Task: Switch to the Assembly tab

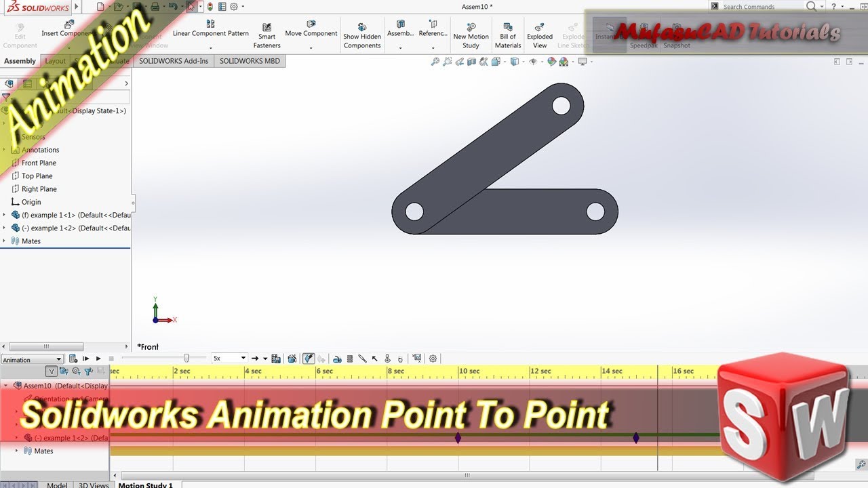Action: click(x=20, y=61)
